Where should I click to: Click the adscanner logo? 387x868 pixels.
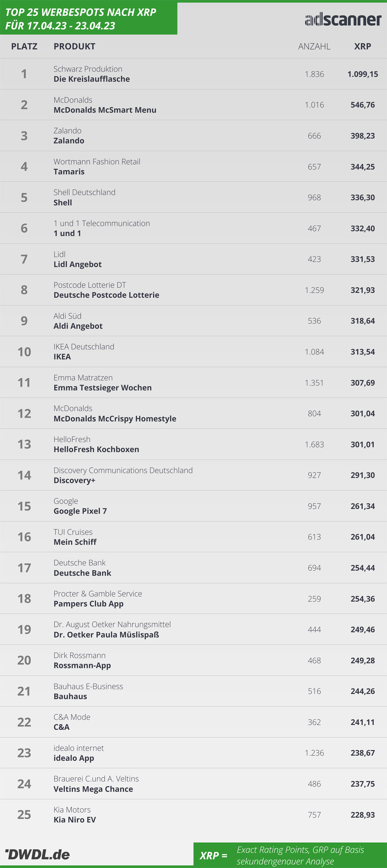(x=343, y=20)
